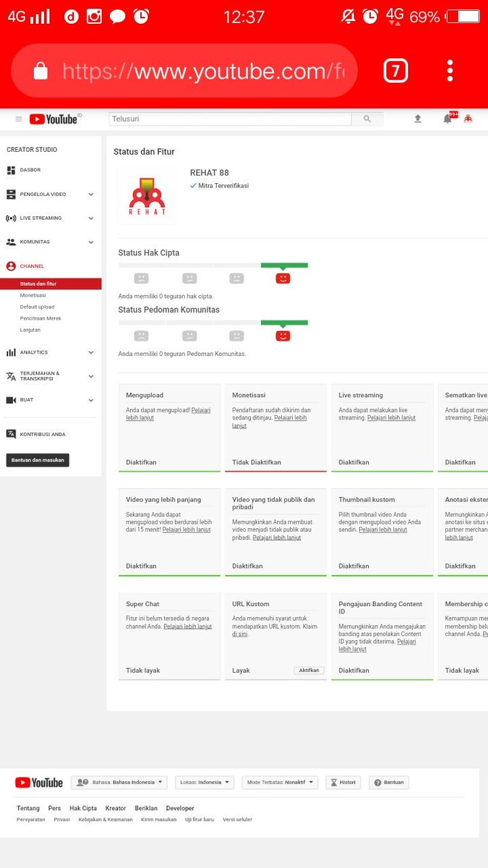Select Status dan fitur menu item
Image resolution: width=488 pixels, height=868 pixels.
[51, 284]
